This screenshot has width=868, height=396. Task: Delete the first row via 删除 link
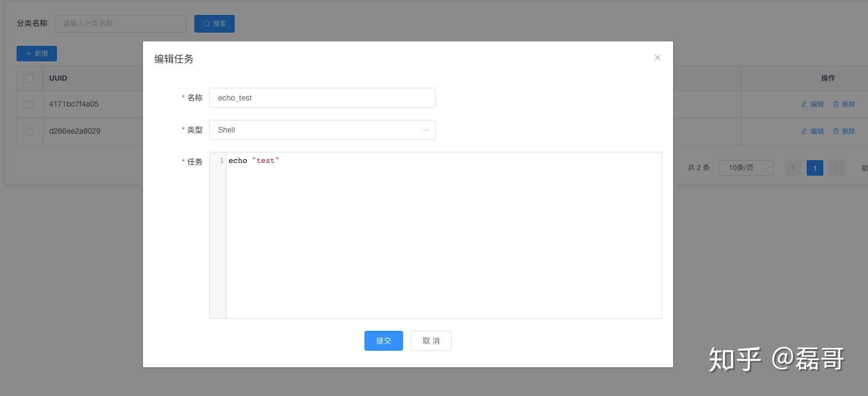tap(844, 104)
